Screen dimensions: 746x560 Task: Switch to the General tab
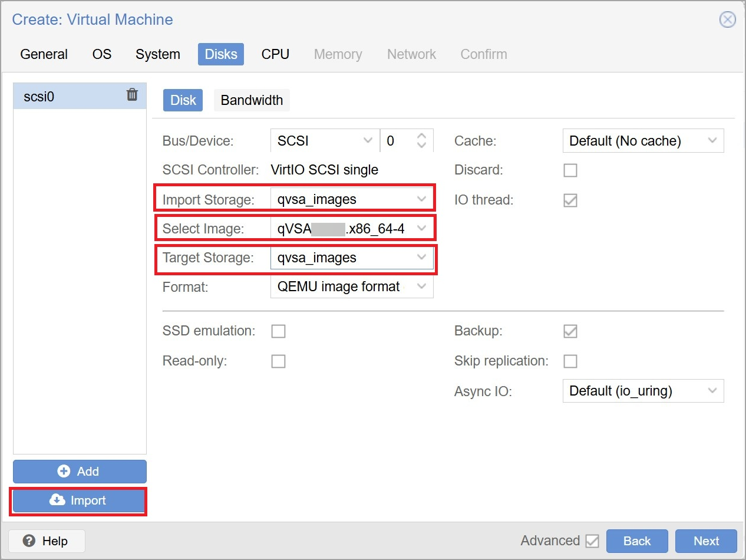point(44,54)
